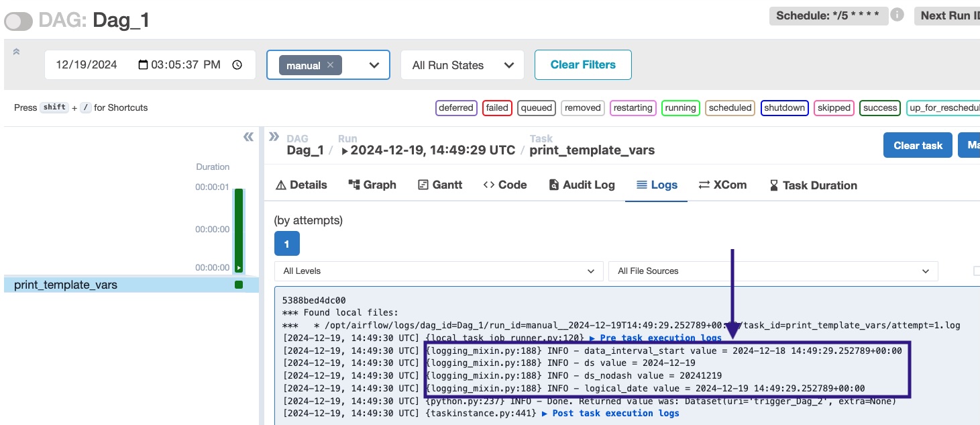The width and height of the screenshot is (980, 425).
Task: Switch to the Graph tab
Action: [x=372, y=185]
